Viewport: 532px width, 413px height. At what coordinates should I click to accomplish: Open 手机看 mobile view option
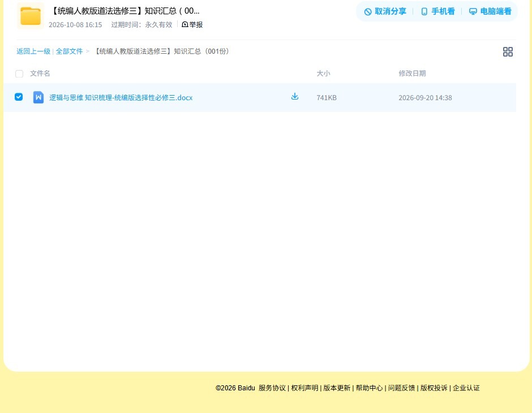(x=437, y=11)
